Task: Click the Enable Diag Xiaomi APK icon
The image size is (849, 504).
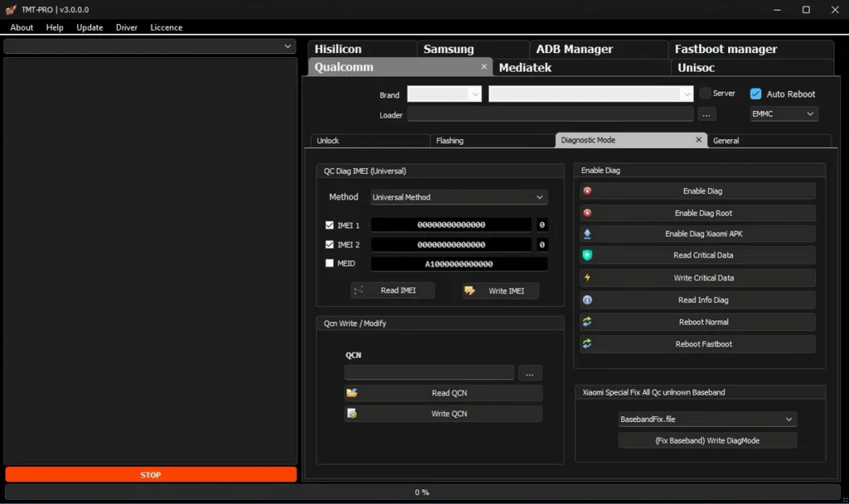Action: (x=587, y=234)
